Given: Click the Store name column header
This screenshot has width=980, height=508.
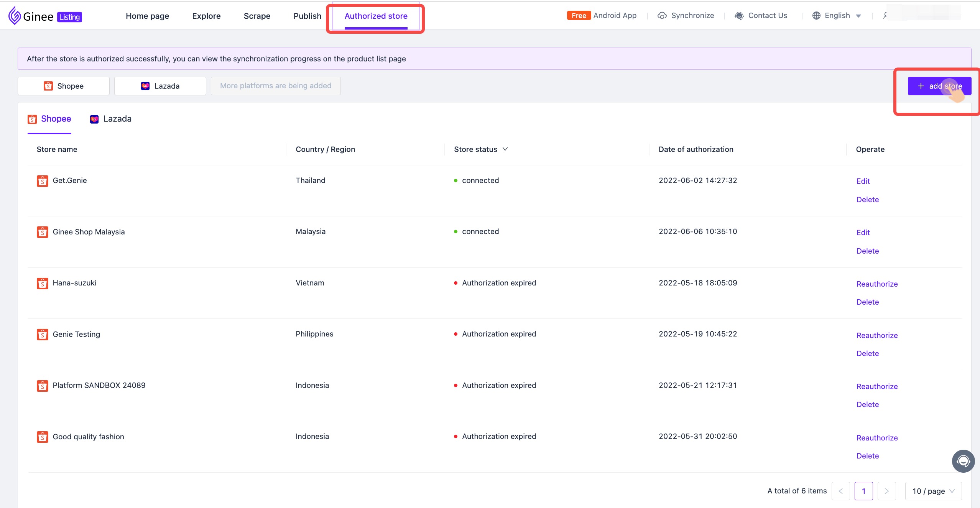Looking at the screenshot, I should tap(57, 149).
